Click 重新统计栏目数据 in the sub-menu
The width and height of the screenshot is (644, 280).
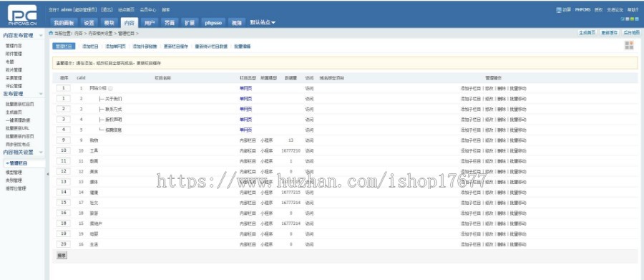(x=211, y=47)
